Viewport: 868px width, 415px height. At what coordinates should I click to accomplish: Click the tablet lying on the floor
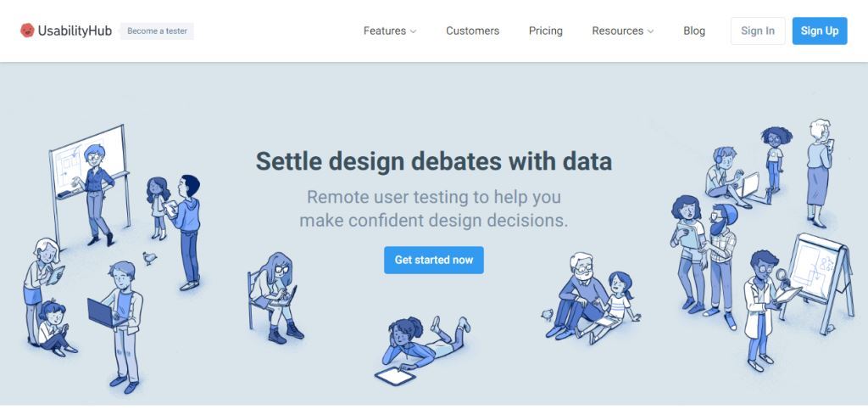click(x=395, y=377)
